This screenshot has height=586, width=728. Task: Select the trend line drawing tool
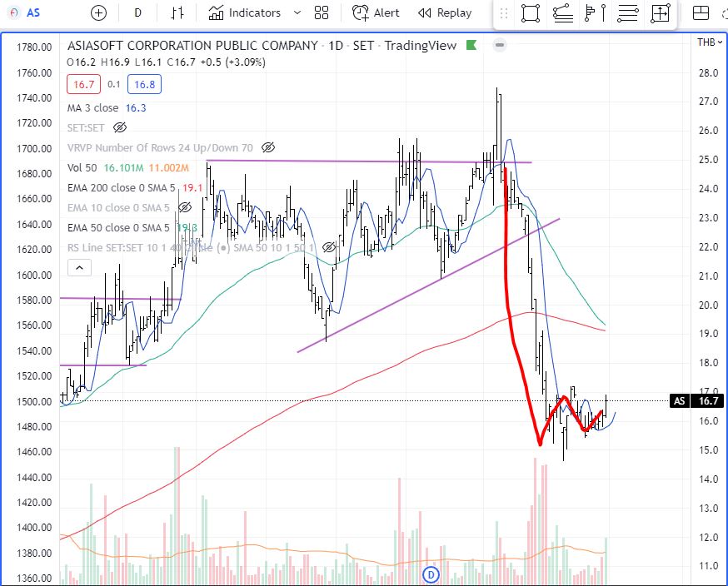[563, 13]
